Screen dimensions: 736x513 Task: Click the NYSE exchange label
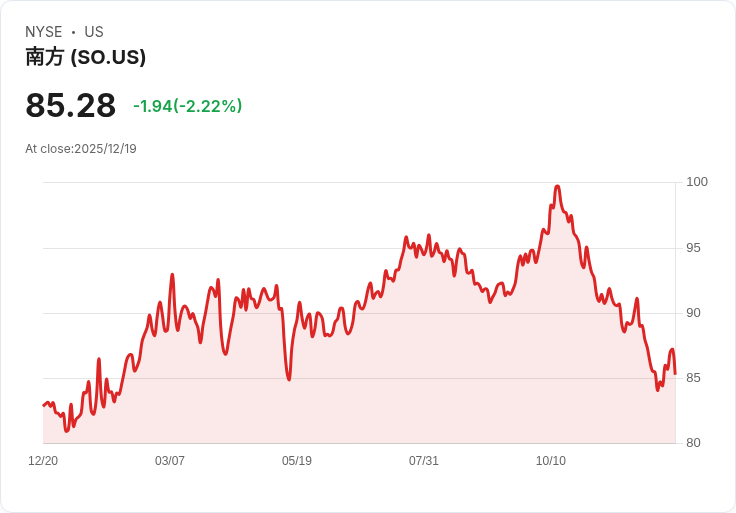point(44,32)
